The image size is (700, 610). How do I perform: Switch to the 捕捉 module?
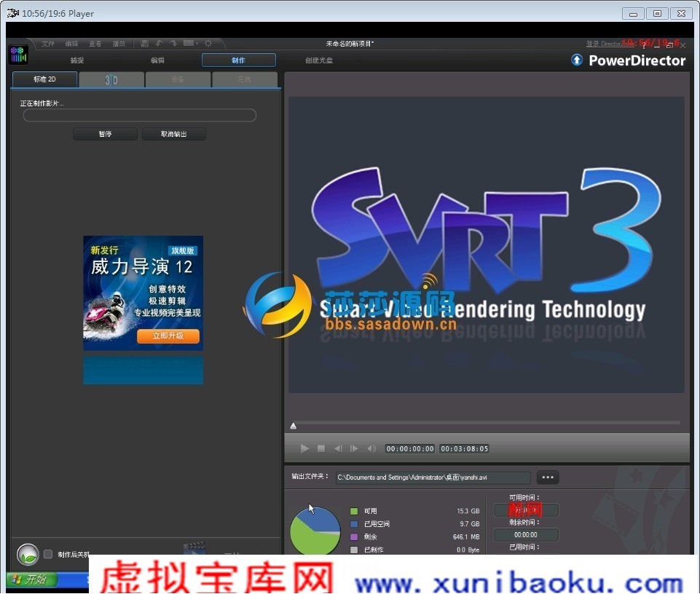(76, 60)
